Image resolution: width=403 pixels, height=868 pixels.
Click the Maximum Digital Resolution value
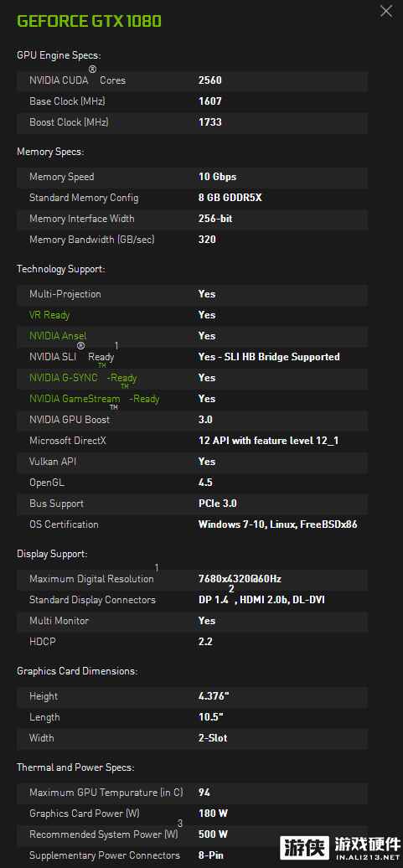[240, 579]
